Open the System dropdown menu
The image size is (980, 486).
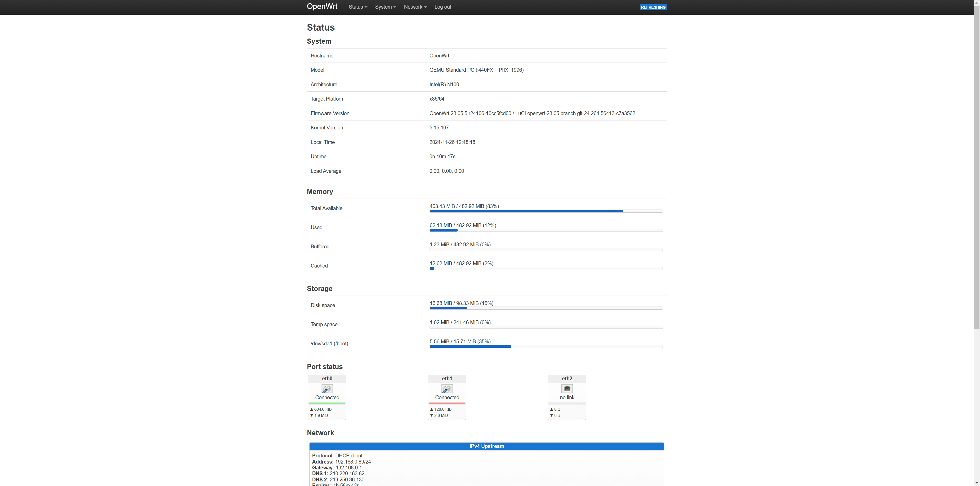(x=385, y=7)
